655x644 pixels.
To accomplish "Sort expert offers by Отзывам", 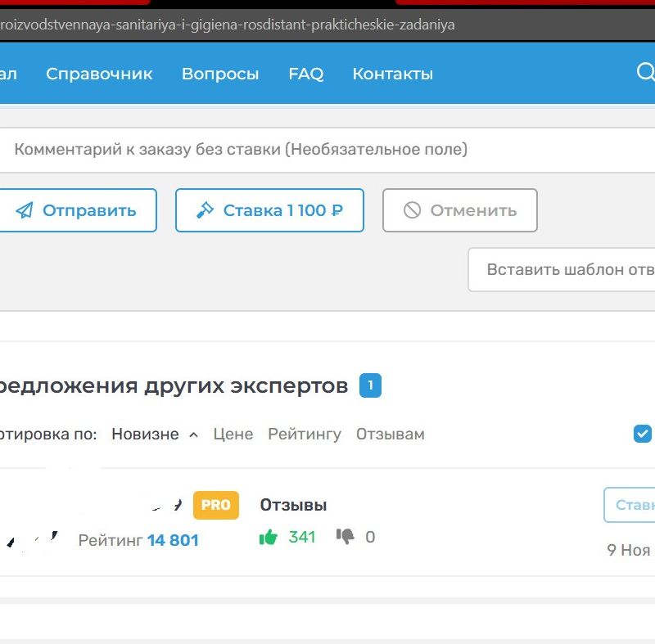I will pyautogui.click(x=390, y=435).
